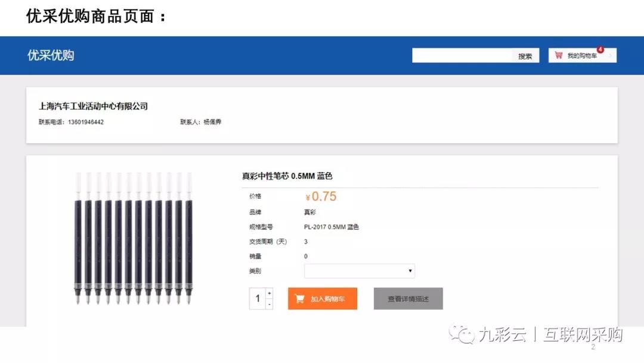Open the 类别 category dropdown
The height and width of the screenshot is (363, 644).
click(360, 271)
